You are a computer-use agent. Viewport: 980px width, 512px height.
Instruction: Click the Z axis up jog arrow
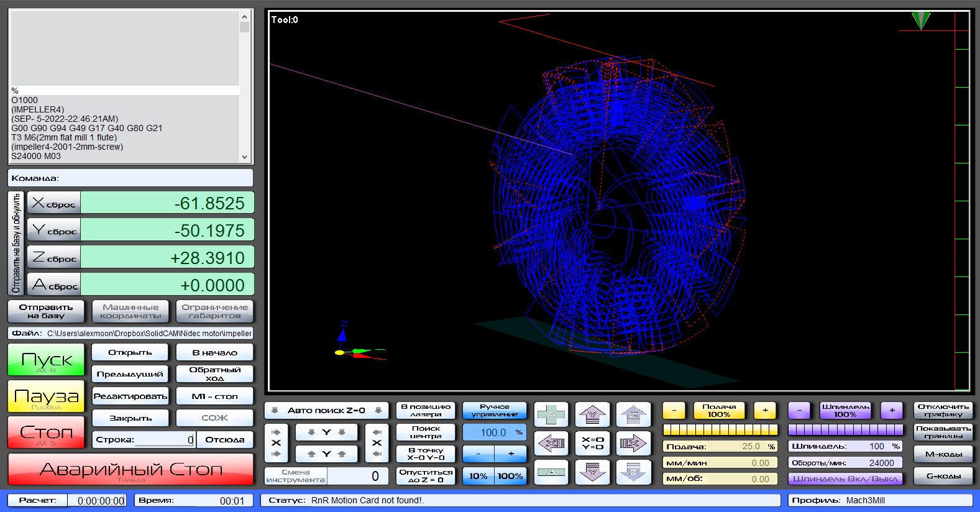pyautogui.click(x=633, y=414)
